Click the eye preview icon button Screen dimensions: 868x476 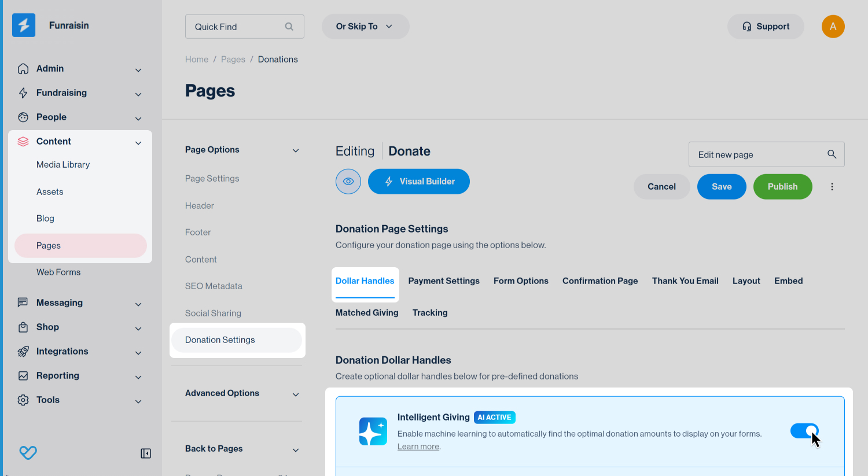(348, 182)
